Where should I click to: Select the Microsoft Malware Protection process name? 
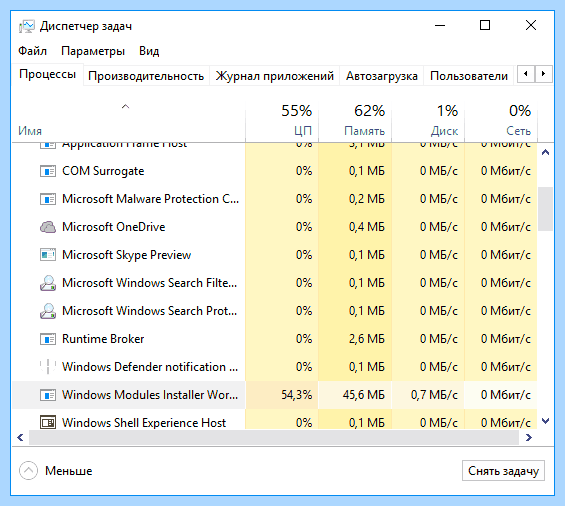coord(151,199)
